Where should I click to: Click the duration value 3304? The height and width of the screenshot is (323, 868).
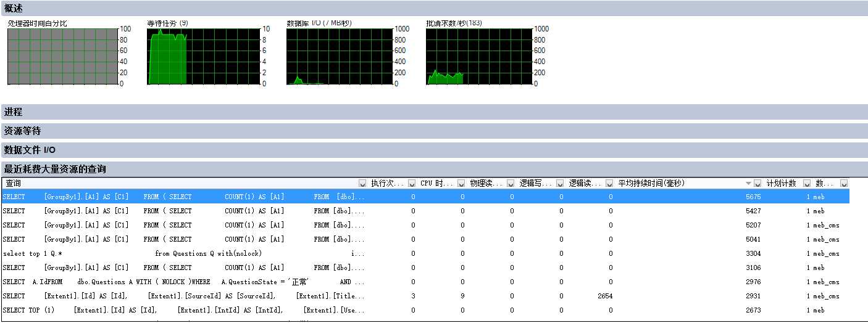(x=753, y=253)
